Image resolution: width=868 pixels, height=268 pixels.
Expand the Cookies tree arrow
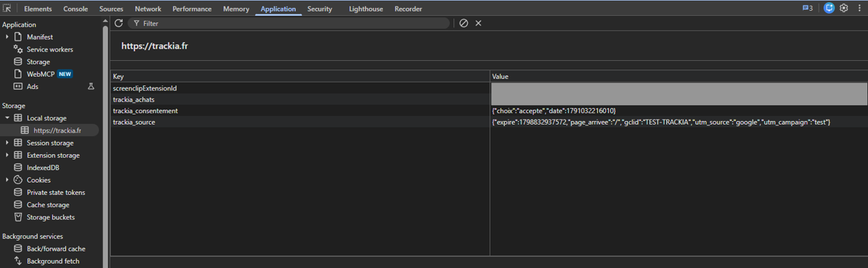click(x=7, y=180)
